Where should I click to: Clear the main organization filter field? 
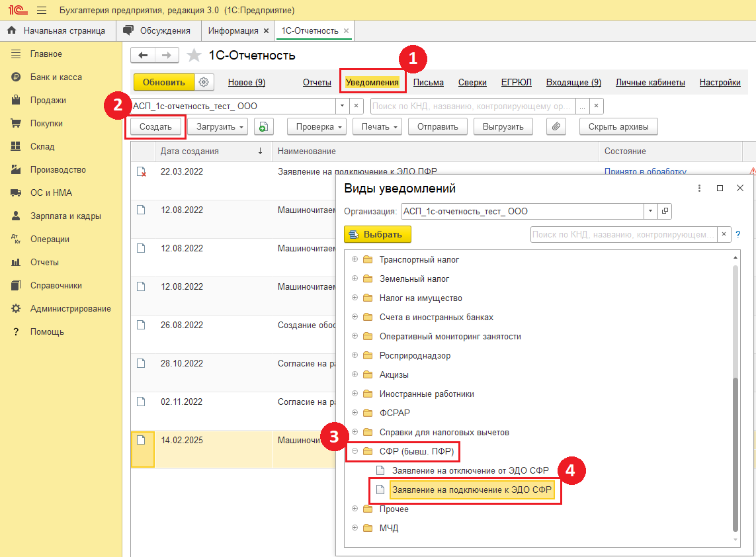(356, 106)
